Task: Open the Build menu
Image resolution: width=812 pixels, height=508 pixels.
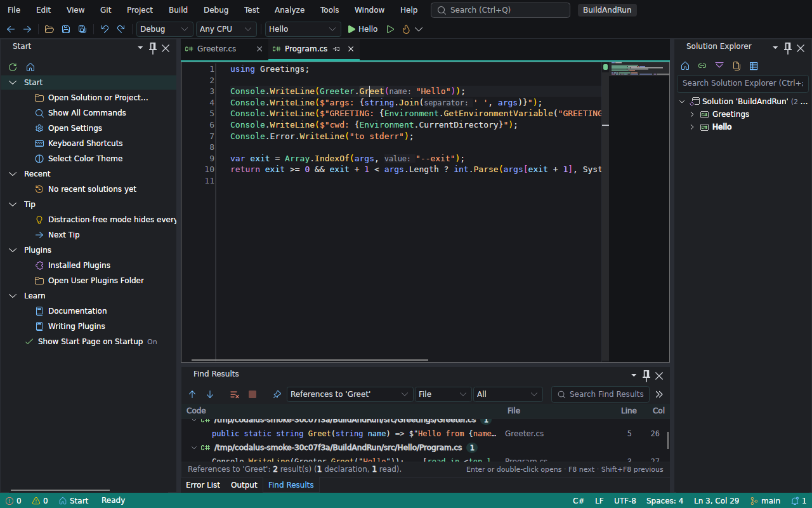Action: click(x=178, y=10)
